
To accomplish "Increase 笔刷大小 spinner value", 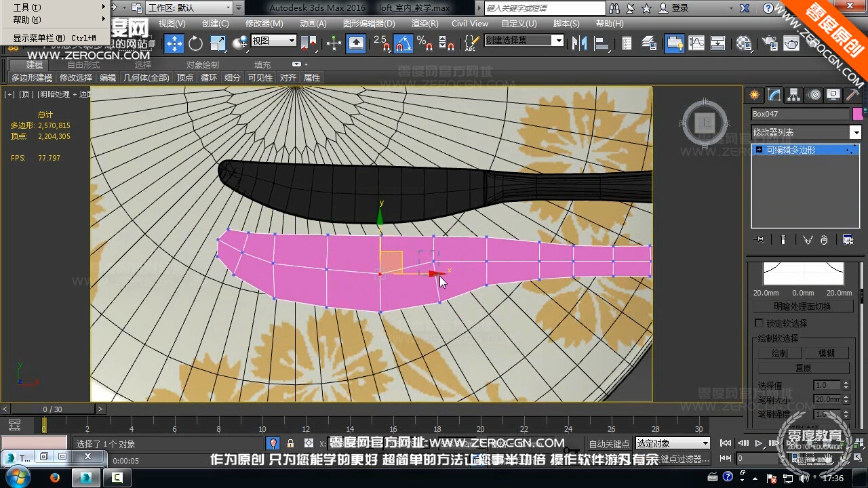I will point(846,397).
